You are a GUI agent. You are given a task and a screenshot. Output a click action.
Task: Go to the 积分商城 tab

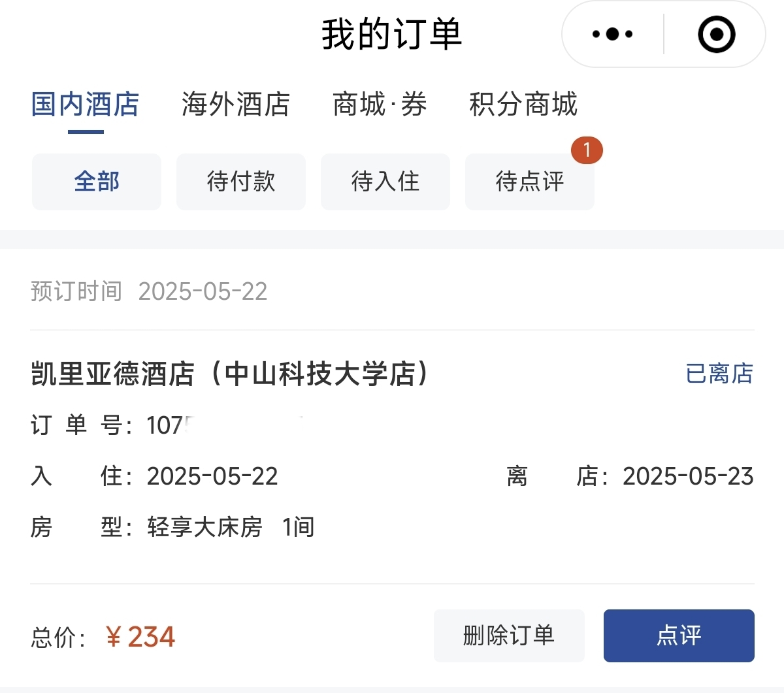523,105
